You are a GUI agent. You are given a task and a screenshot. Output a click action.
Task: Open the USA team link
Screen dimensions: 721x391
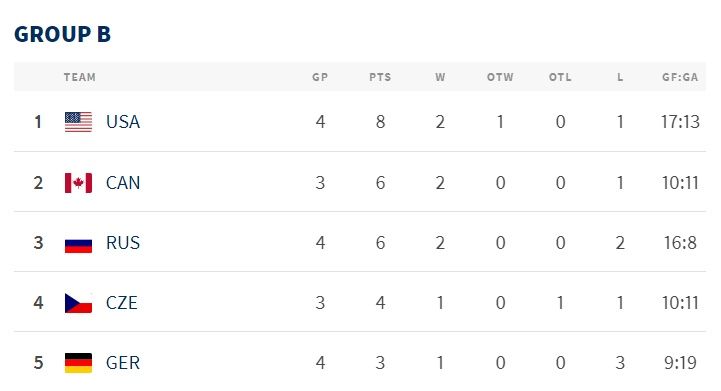[123, 122]
